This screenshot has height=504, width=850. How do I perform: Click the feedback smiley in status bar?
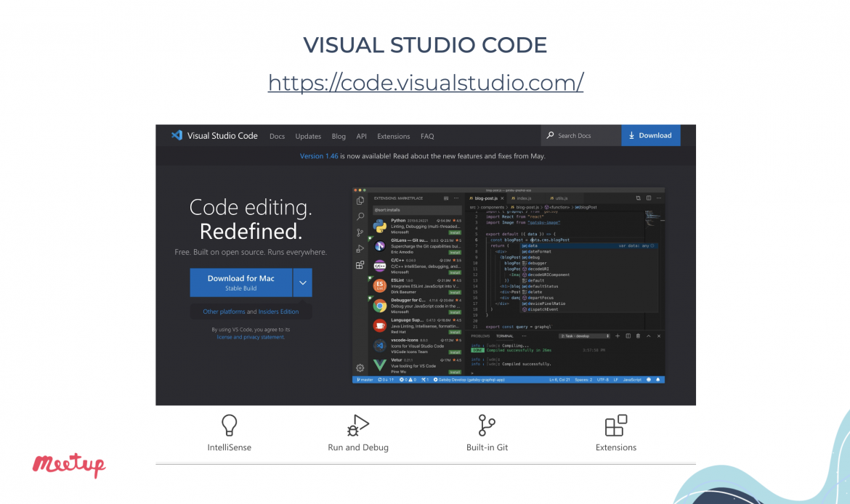[648, 380]
